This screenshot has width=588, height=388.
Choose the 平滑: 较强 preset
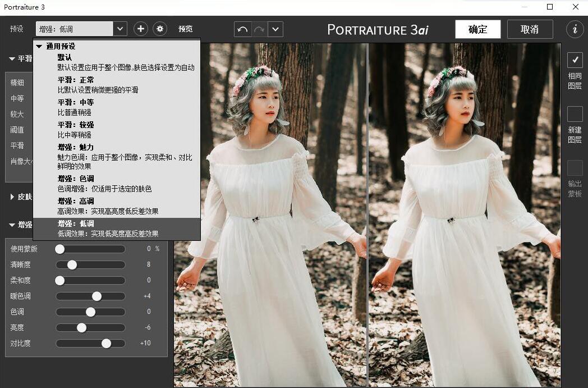117,130
